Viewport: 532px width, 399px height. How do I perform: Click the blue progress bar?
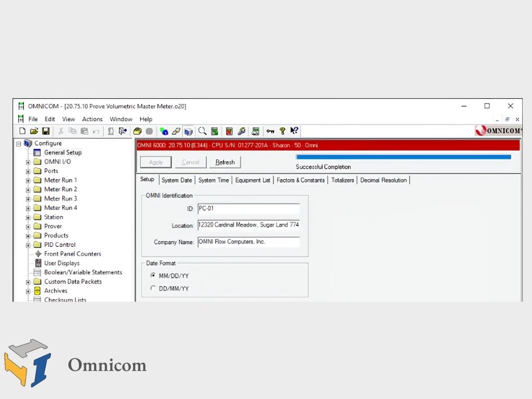403,157
